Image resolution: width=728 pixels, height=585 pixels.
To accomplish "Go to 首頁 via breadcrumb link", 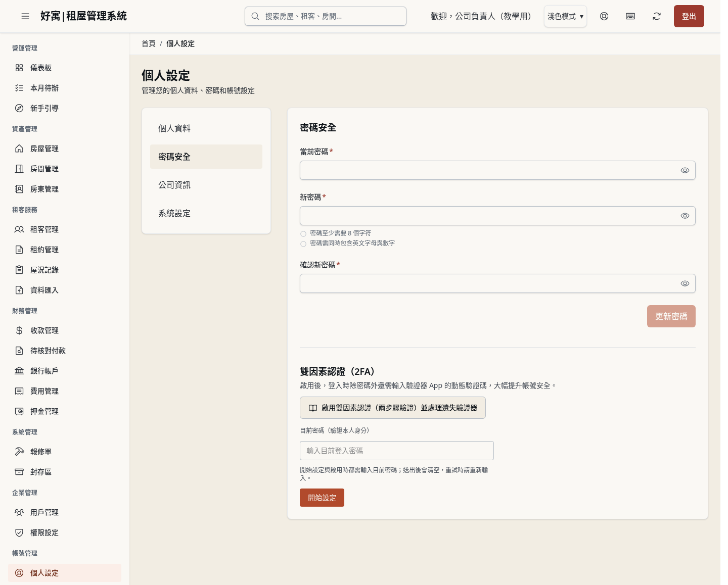I will coord(149,43).
